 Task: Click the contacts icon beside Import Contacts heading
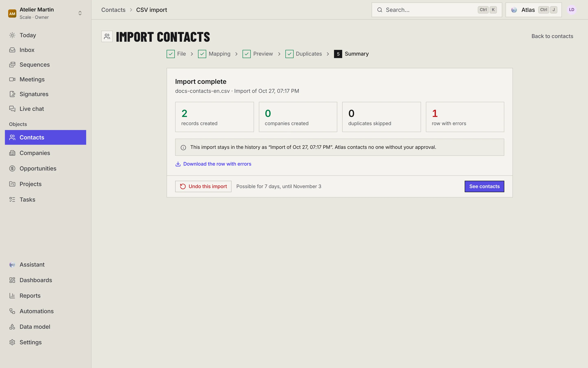click(x=107, y=37)
